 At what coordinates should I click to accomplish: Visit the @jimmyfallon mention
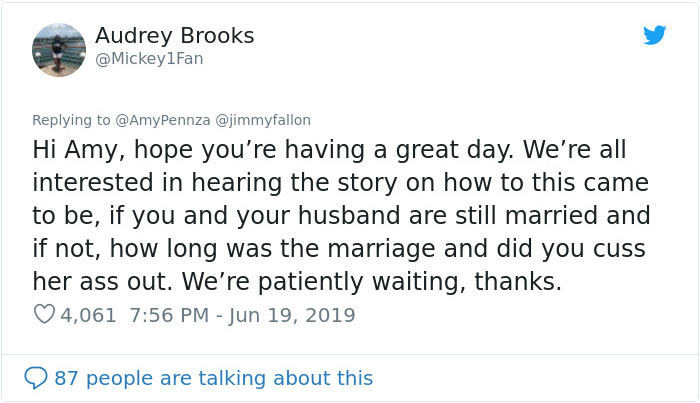tap(261, 119)
